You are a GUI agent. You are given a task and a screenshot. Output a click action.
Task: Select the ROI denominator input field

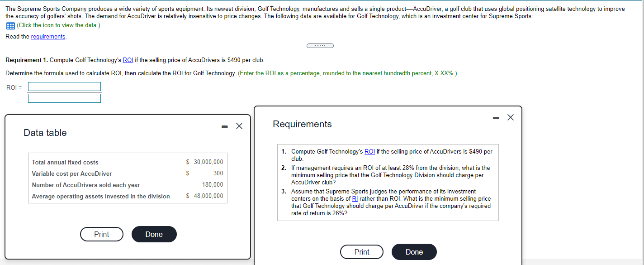coord(64,98)
